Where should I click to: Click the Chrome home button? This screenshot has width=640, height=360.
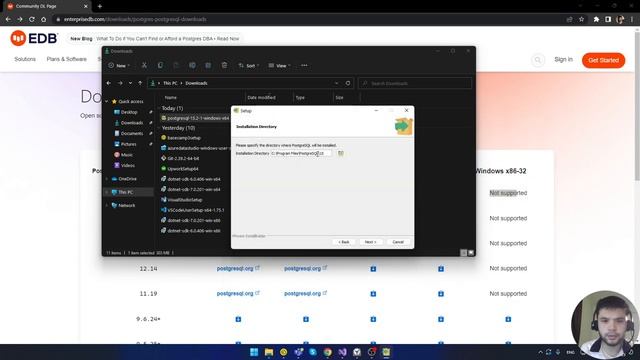[43, 19]
